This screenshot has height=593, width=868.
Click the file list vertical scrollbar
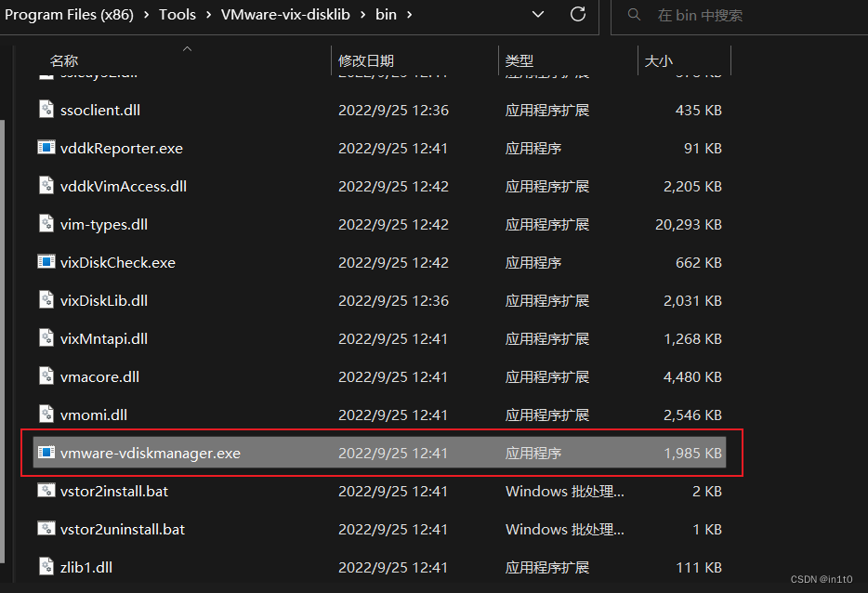2,340
